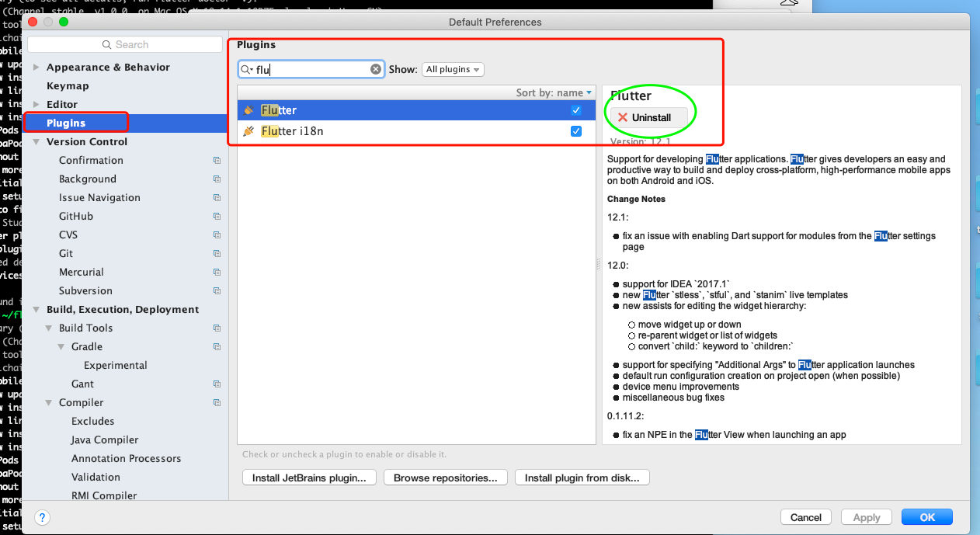Collapse the Build Tools node
This screenshot has width=980, height=535.
coord(48,328)
